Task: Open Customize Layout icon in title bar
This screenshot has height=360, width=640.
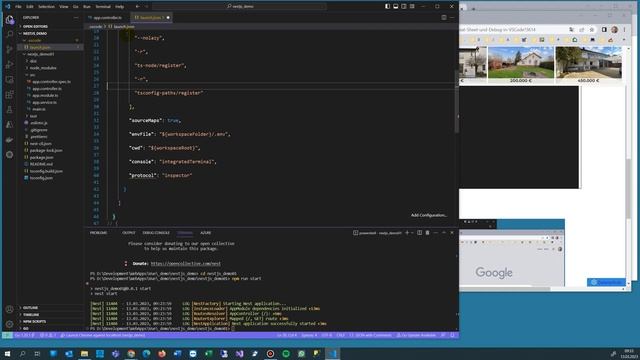Action: (x=412, y=7)
